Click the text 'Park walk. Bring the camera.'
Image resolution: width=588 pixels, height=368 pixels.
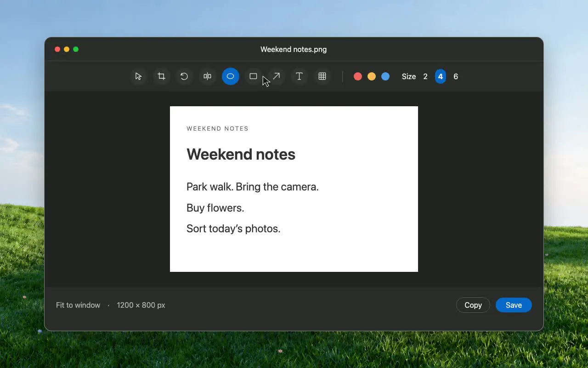pyautogui.click(x=253, y=187)
